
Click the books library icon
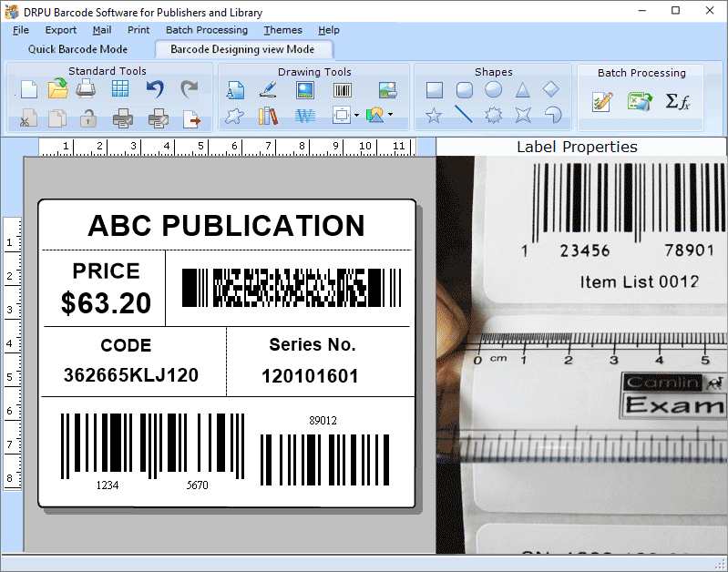(x=268, y=116)
